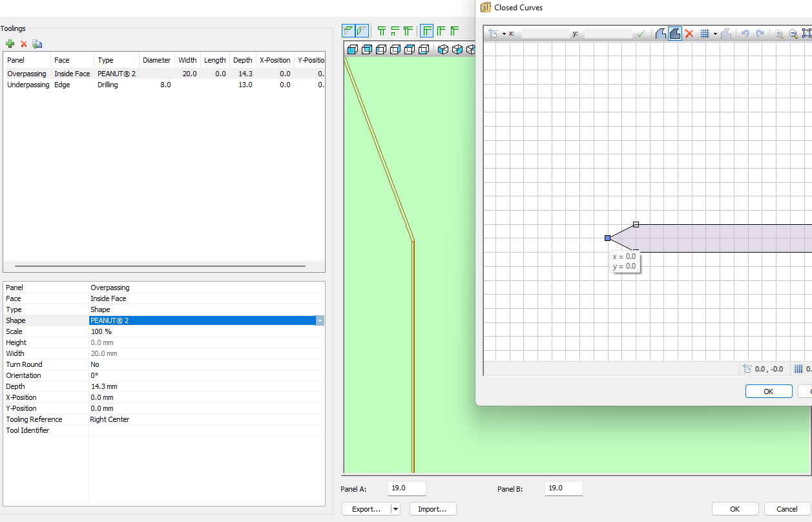This screenshot has width=812, height=522.
Task: Click the Panel B thickness field
Action: tap(564, 488)
